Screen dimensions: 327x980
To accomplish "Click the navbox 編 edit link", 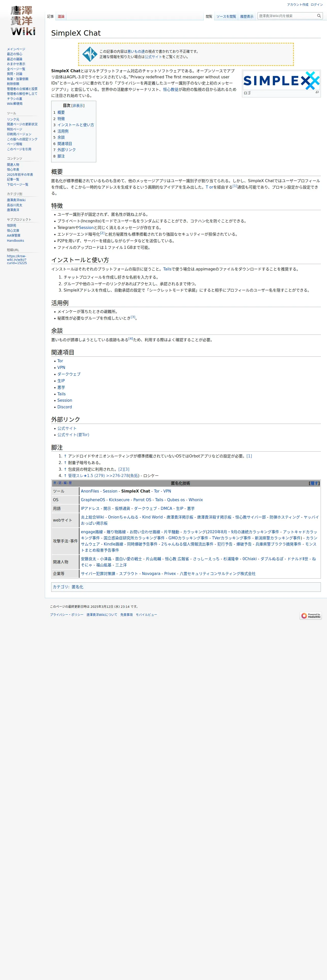I will click(65, 483).
